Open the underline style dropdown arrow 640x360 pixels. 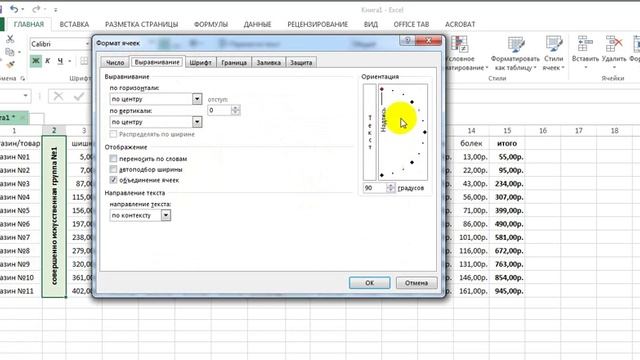[70, 61]
